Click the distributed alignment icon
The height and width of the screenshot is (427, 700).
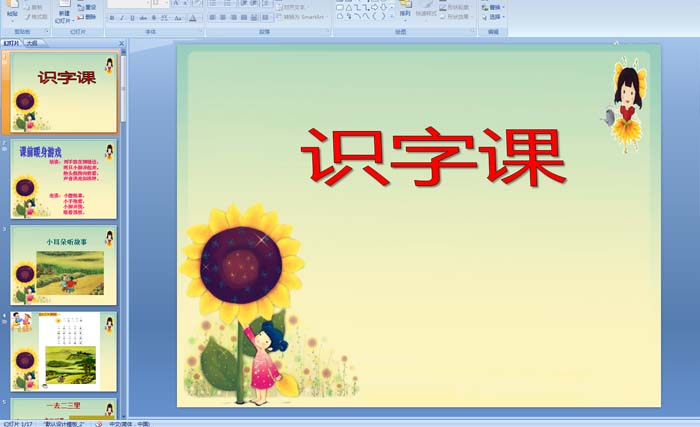254,17
